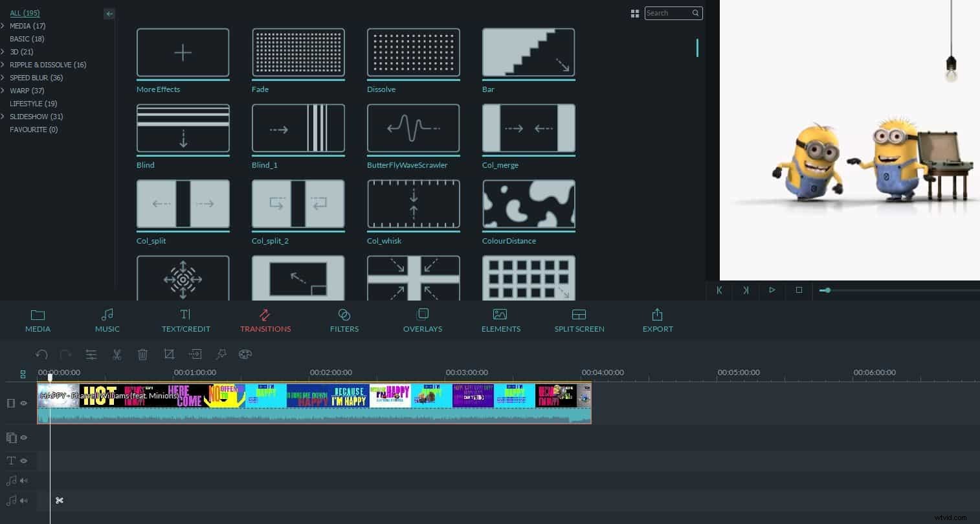Select the Dissolve transition thumbnail
This screenshot has height=524, width=980.
click(x=413, y=52)
